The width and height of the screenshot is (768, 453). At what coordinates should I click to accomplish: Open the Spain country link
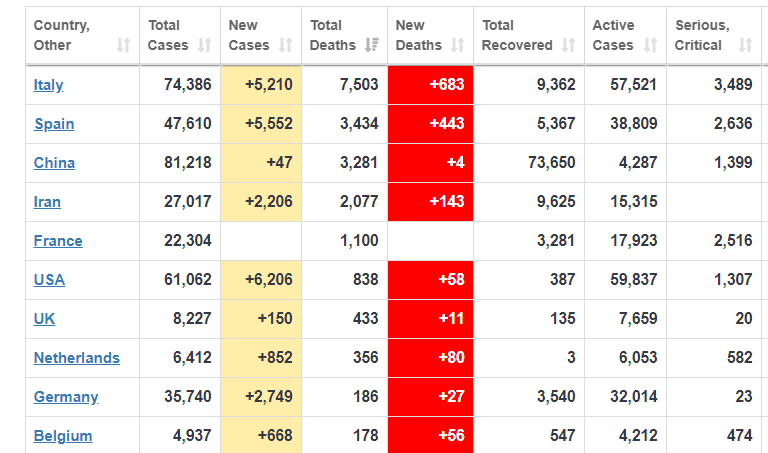(54, 124)
